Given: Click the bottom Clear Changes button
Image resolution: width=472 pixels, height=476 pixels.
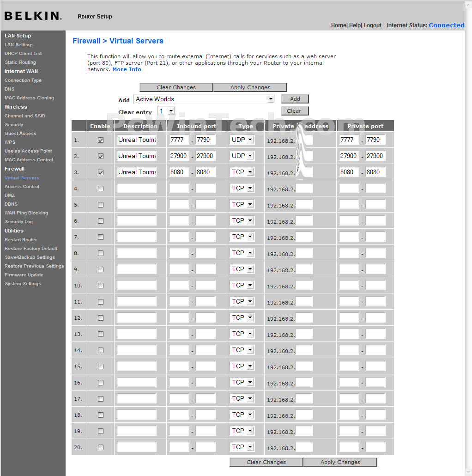Looking at the screenshot, I should [x=266, y=462].
